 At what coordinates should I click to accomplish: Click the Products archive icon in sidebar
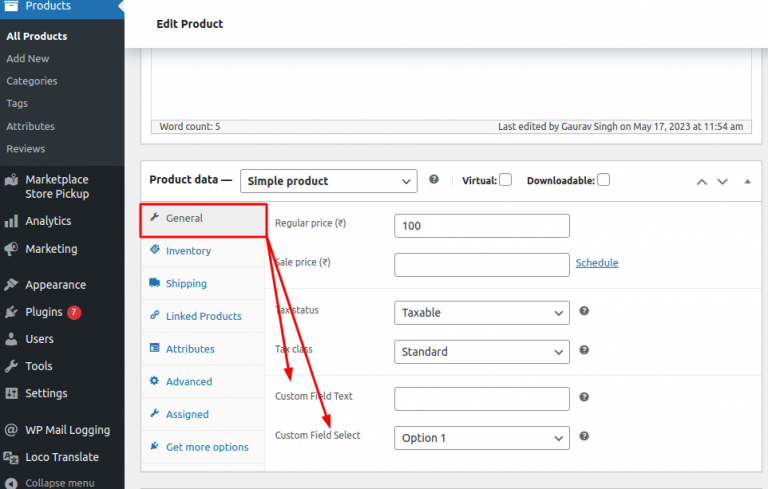(11, 6)
